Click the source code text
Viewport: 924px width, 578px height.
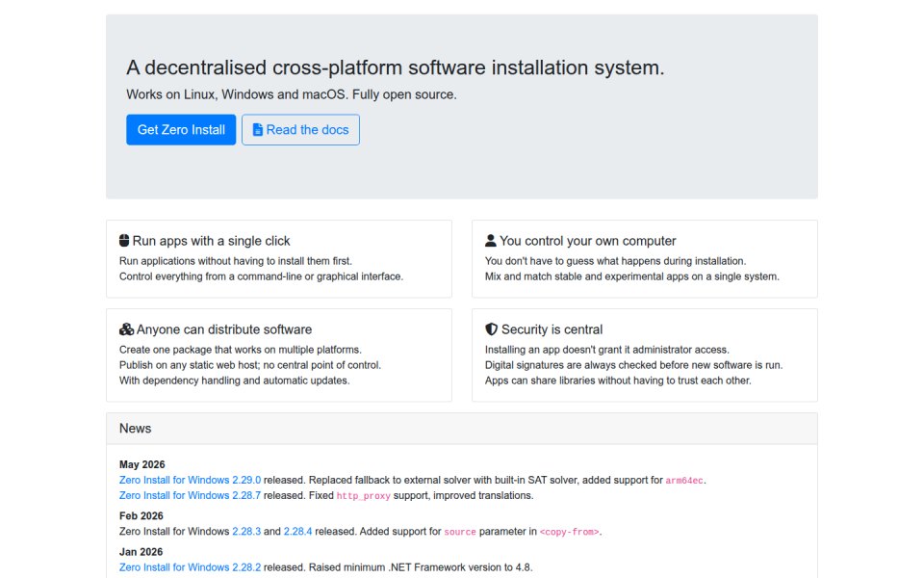click(x=460, y=532)
